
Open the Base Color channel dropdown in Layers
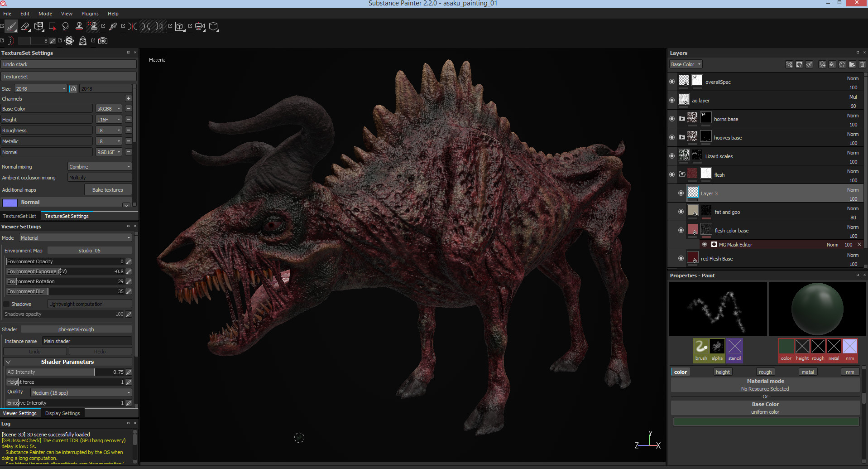[686, 64]
